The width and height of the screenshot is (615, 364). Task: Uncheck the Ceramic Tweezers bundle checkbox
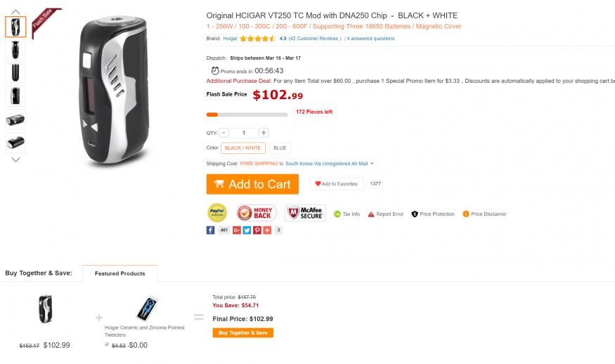tap(108, 344)
